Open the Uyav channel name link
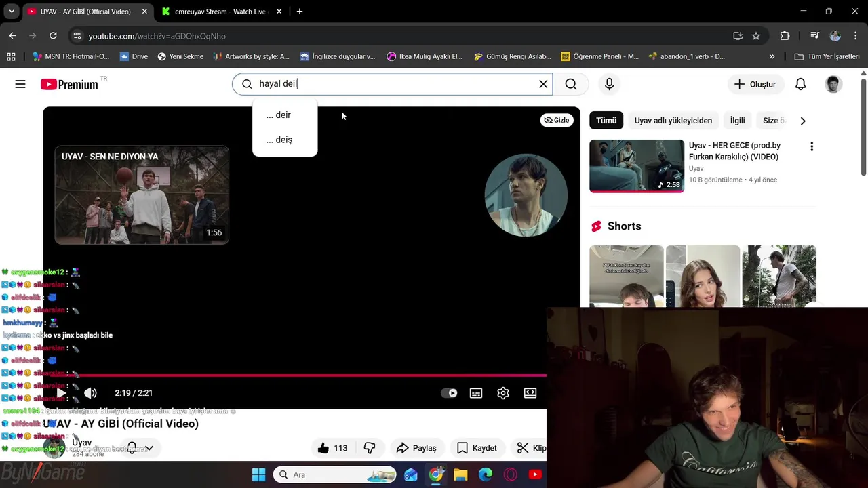Viewport: 868px width, 488px height. tap(81, 442)
